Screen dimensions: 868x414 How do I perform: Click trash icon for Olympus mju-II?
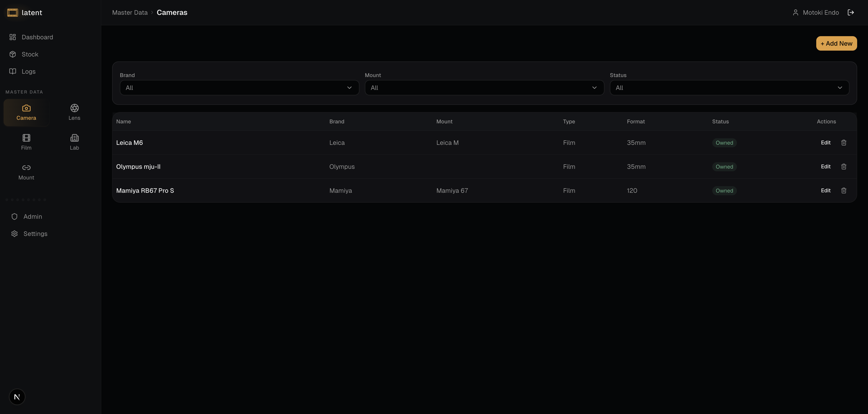[843, 166]
